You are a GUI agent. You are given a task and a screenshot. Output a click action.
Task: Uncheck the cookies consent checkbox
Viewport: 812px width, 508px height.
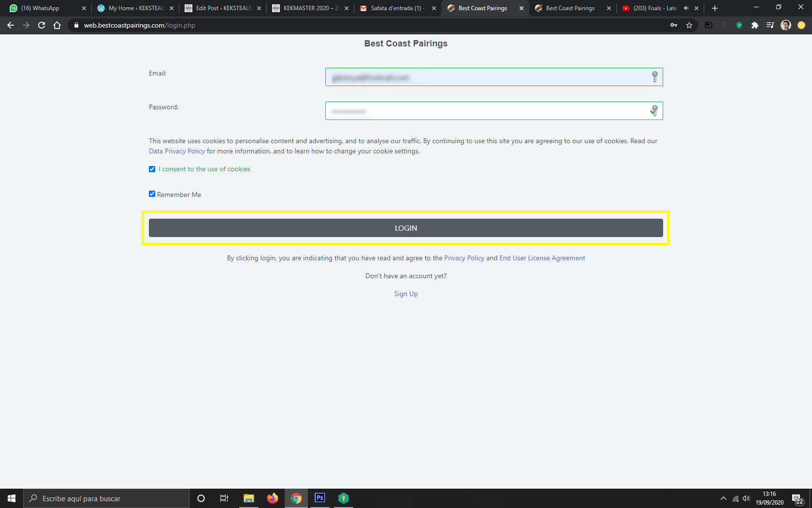[152, 169]
